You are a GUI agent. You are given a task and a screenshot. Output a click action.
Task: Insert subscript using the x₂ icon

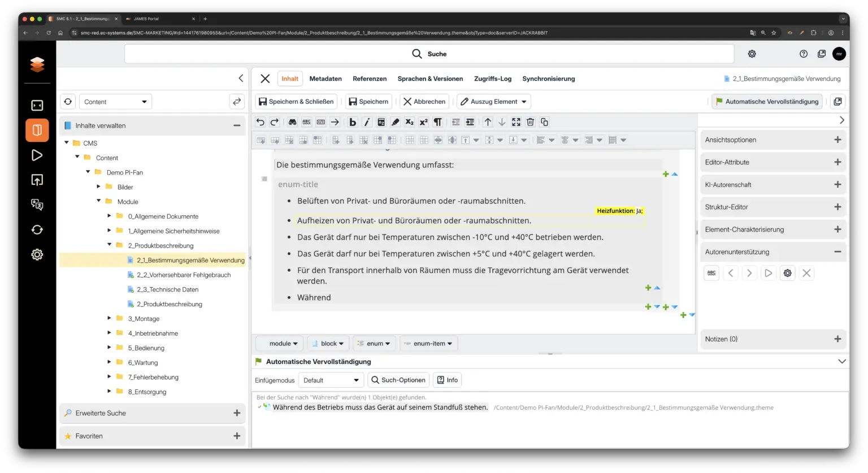pyautogui.click(x=409, y=121)
